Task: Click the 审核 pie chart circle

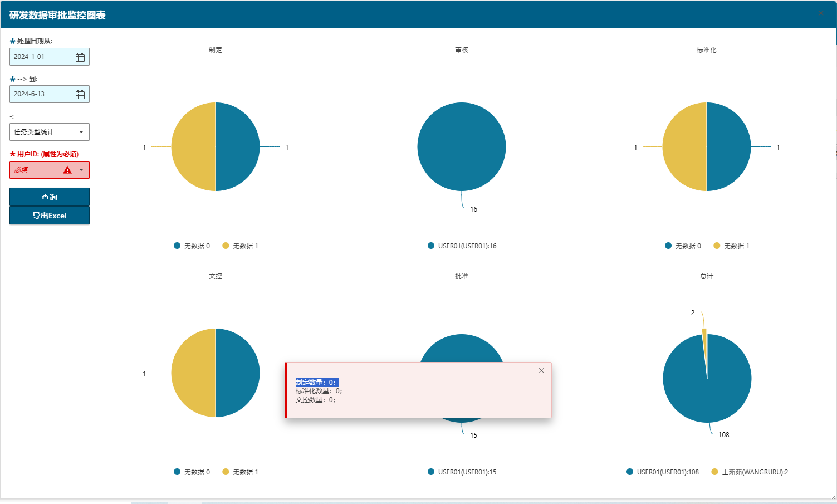Action: click(462, 146)
